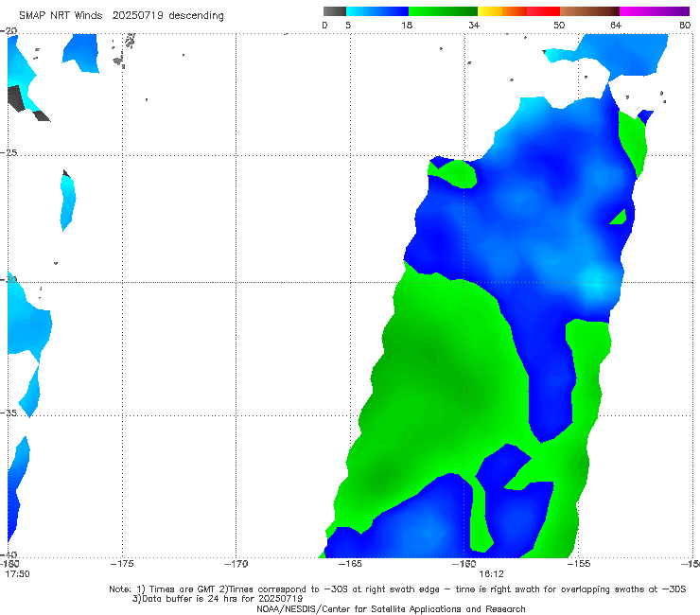Screen dimensions: 700x615
Task: Click the longitude label "-165"
Action: (350, 564)
